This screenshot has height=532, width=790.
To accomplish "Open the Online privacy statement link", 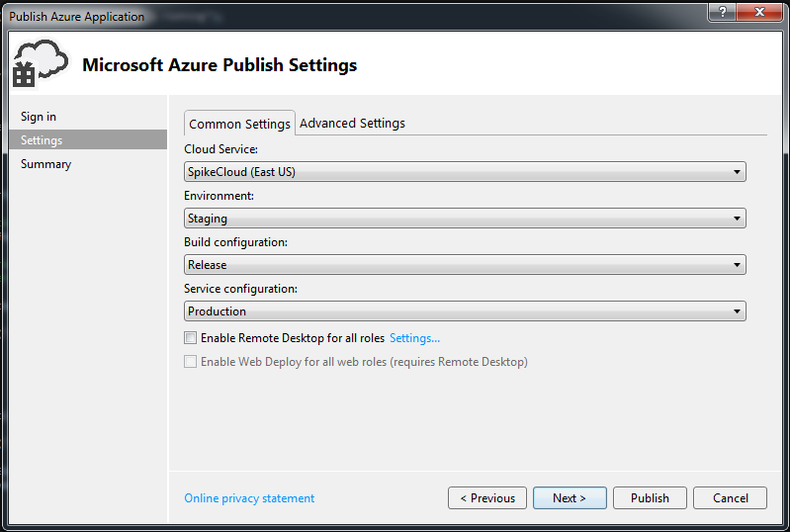I will pos(249,498).
